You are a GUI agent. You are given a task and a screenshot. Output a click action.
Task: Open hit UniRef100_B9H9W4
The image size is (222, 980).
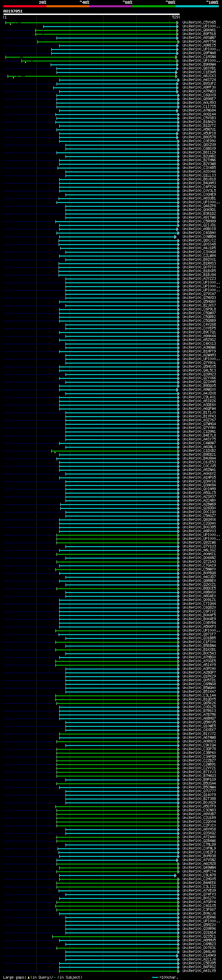pos(199,64)
